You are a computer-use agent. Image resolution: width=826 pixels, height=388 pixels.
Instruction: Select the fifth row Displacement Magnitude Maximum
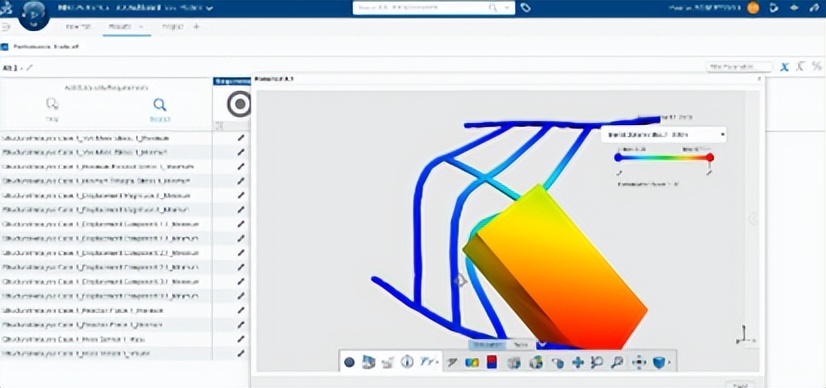click(x=106, y=195)
